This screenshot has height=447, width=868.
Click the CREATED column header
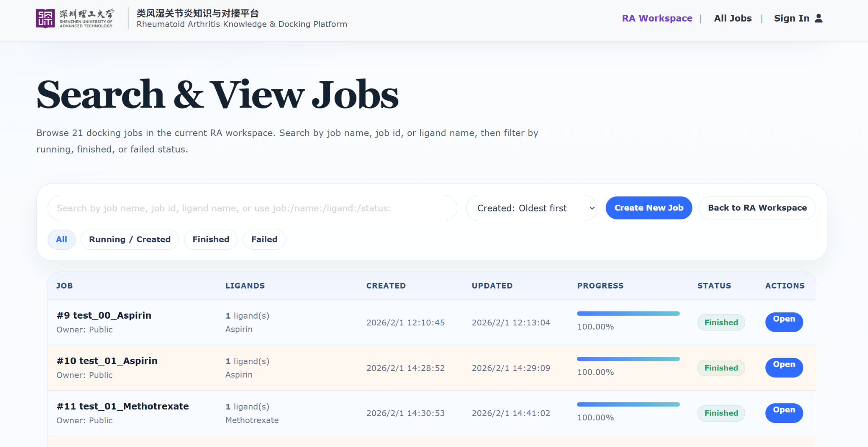point(386,286)
